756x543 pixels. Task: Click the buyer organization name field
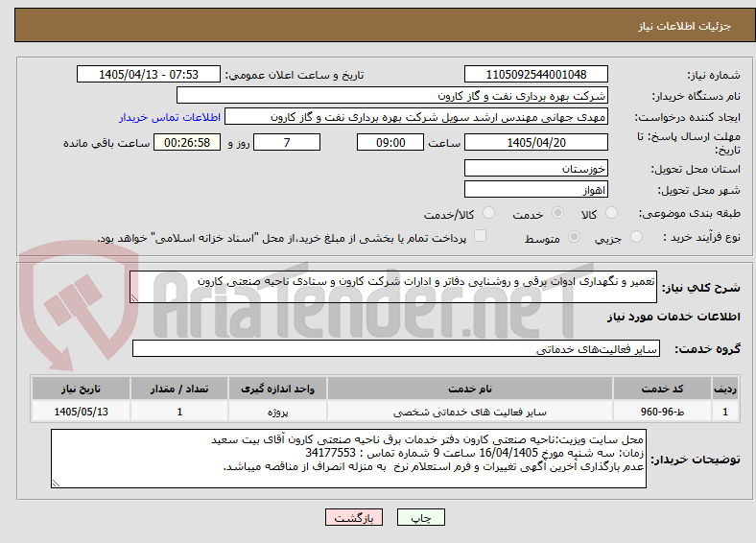click(x=392, y=96)
